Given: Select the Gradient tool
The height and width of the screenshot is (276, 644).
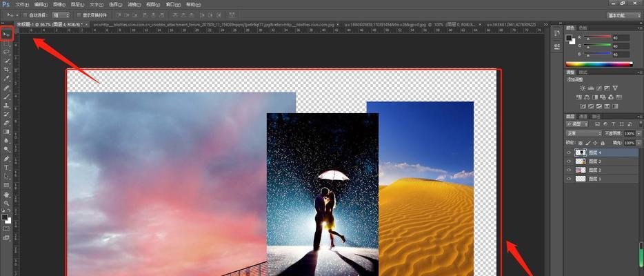Looking at the screenshot, I should coord(6,131).
